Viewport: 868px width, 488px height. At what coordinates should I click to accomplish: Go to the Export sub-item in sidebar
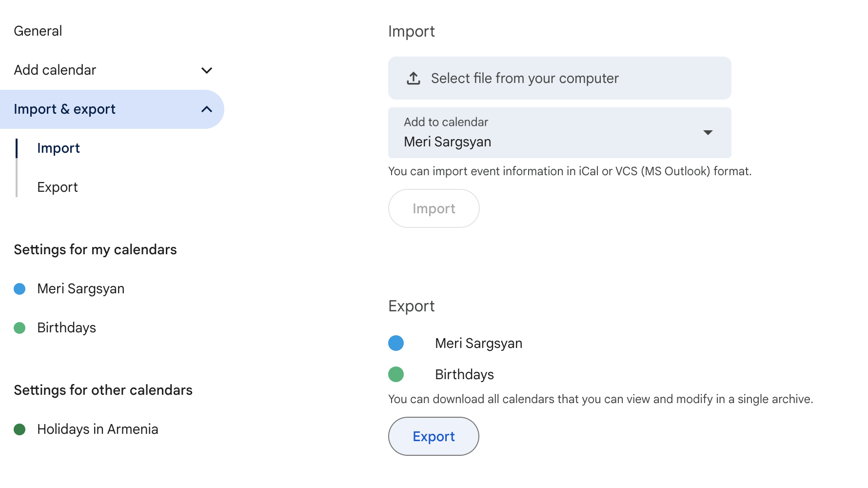tap(58, 187)
